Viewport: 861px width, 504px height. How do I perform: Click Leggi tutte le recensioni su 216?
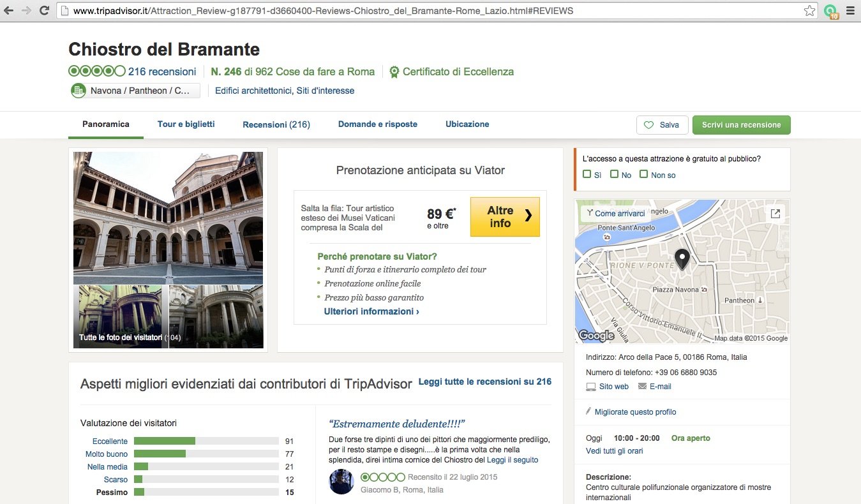[x=485, y=382]
